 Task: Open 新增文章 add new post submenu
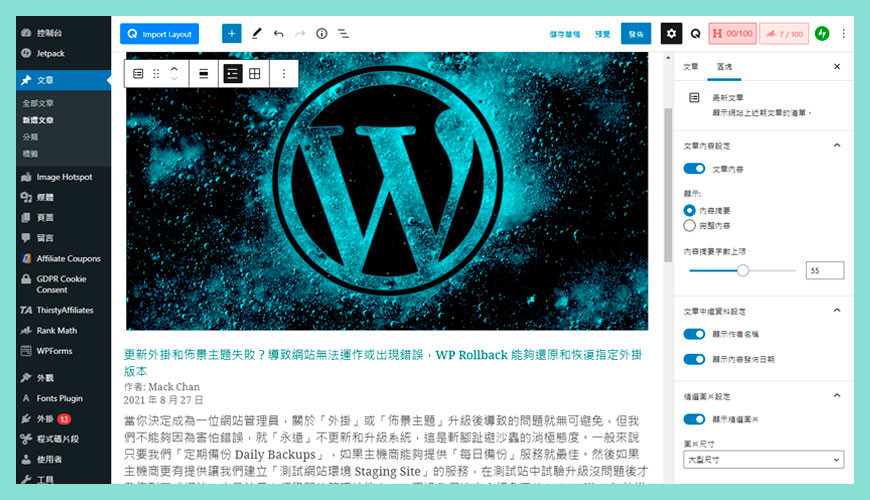coord(38,120)
